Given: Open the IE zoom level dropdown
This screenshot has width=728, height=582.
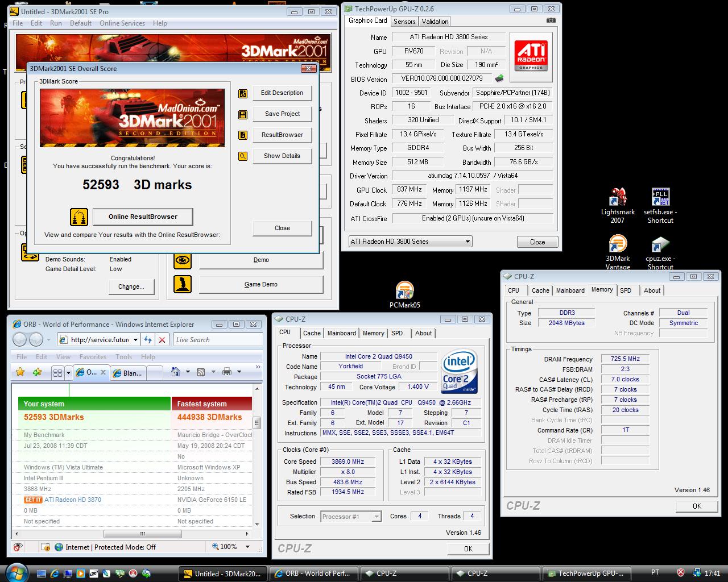Looking at the screenshot, I should pos(247,547).
